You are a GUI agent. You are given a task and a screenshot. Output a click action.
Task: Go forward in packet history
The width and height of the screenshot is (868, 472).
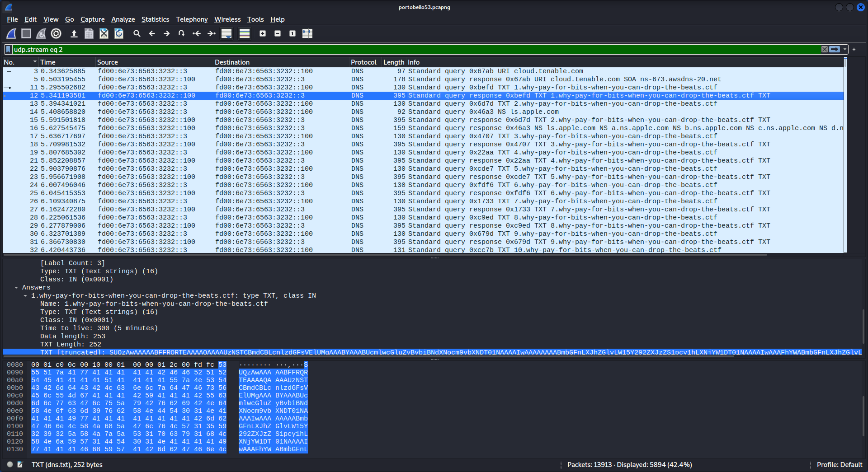tap(167, 33)
